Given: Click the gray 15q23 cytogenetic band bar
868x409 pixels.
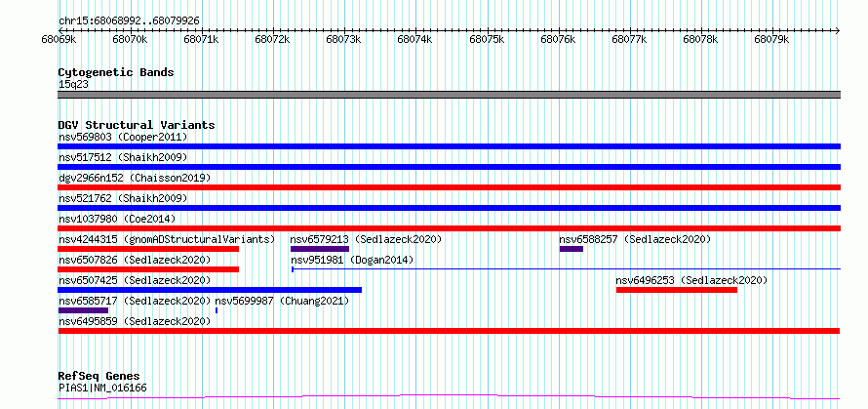Looking at the screenshot, I should 449,95.
